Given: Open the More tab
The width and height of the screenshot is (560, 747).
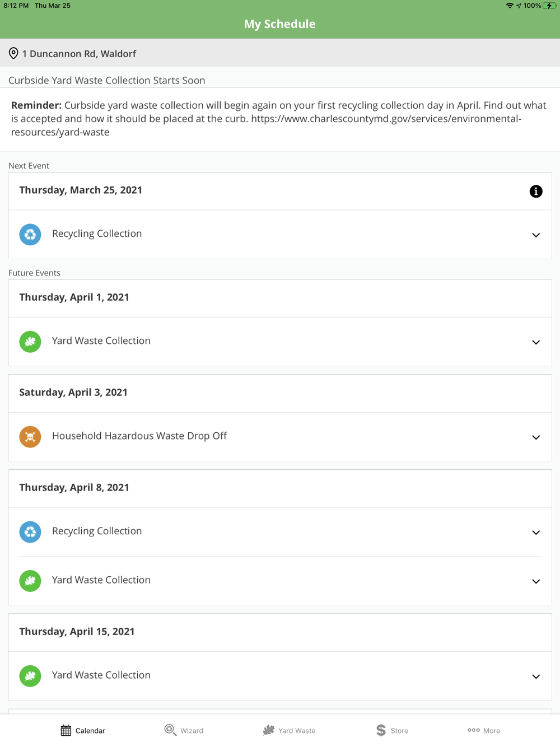Looking at the screenshot, I should pyautogui.click(x=484, y=730).
